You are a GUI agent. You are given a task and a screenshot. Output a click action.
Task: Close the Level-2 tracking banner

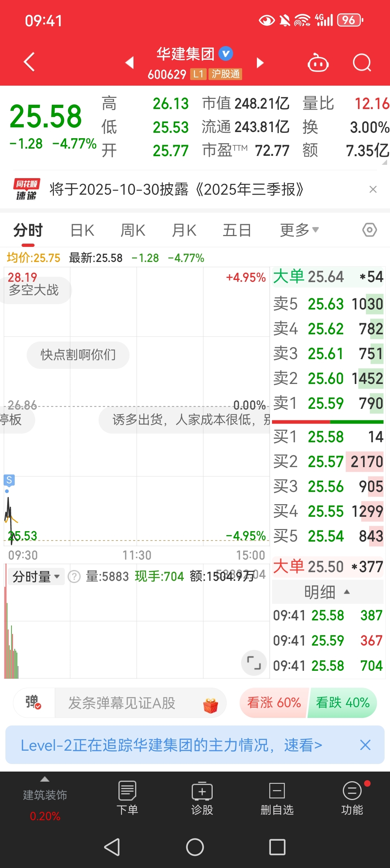point(365,745)
